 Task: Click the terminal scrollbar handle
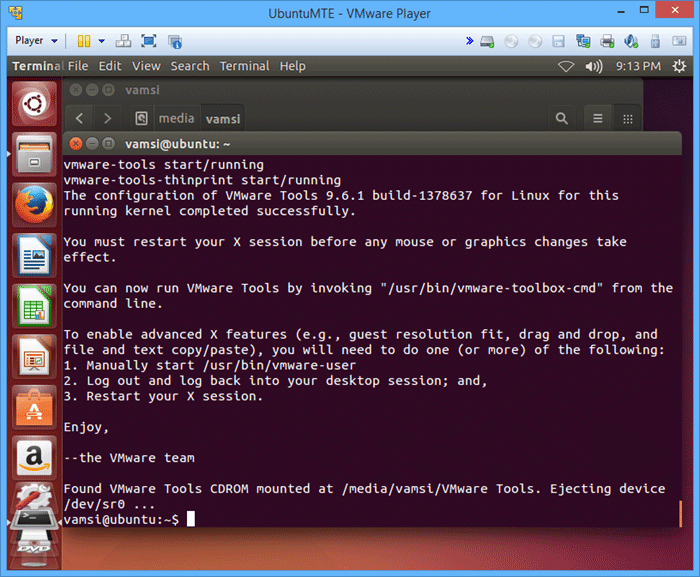(x=680, y=514)
